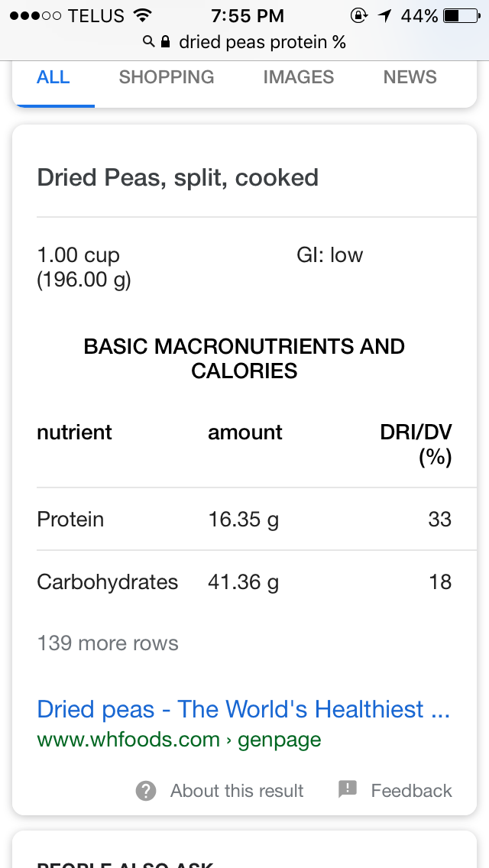This screenshot has height=868, width=489.
Task: Tap the Wi-Fi icon in status bar
Action: pos(142,15)
